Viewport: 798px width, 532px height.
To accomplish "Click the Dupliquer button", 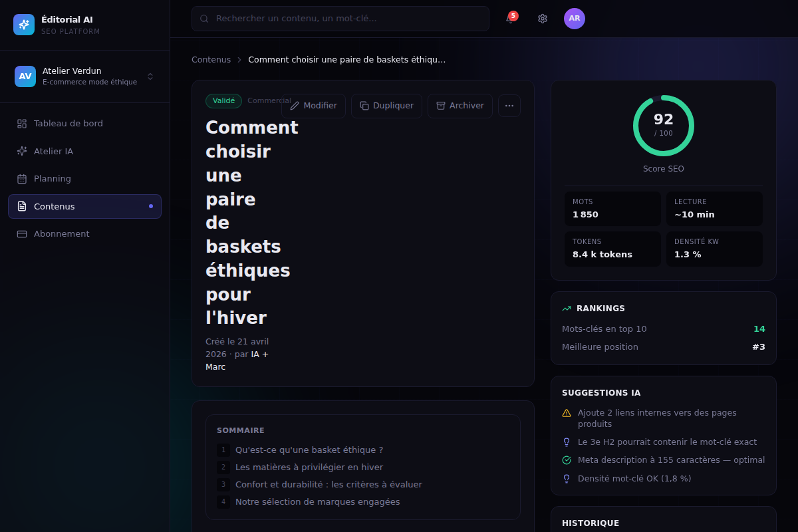I will coord(386,106).
